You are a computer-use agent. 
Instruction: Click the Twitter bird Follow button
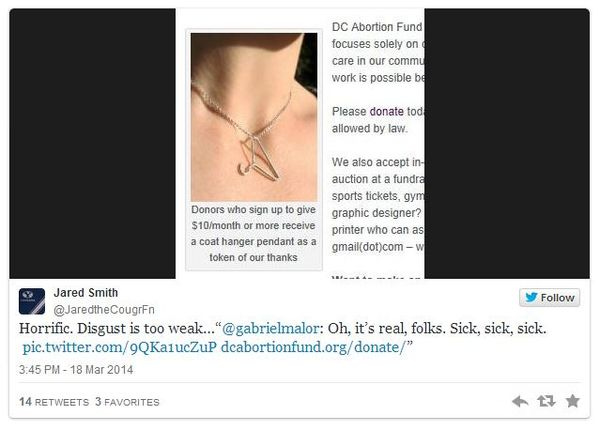[549, 298]
